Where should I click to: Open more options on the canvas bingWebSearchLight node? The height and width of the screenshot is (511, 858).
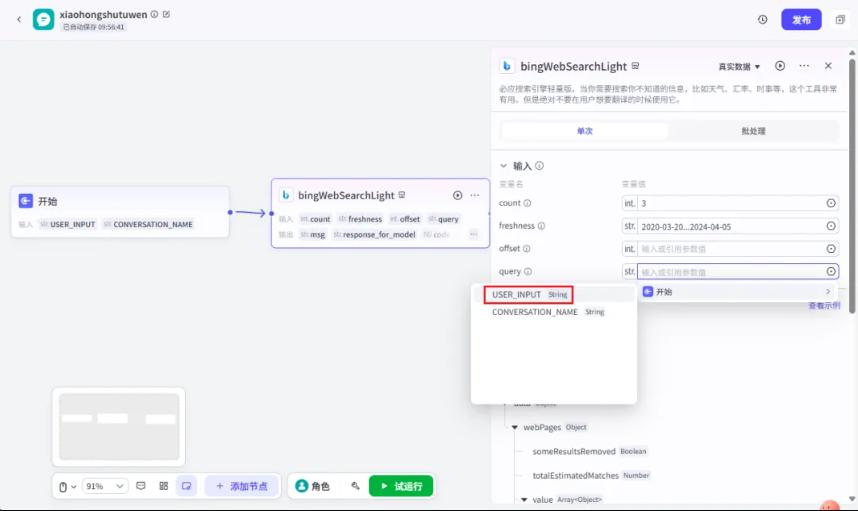pos(474,195)
